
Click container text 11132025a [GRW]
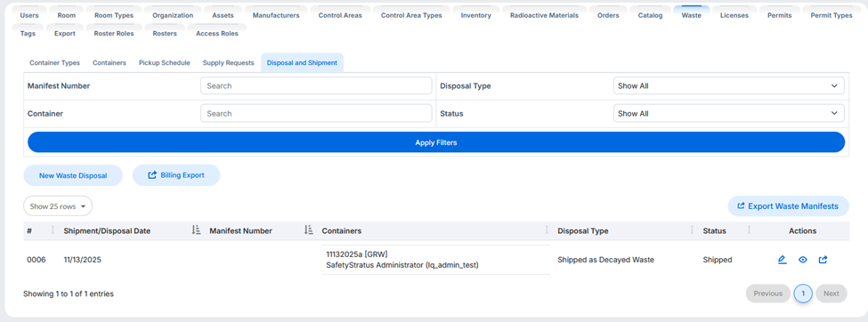click(x=357, y=254)
